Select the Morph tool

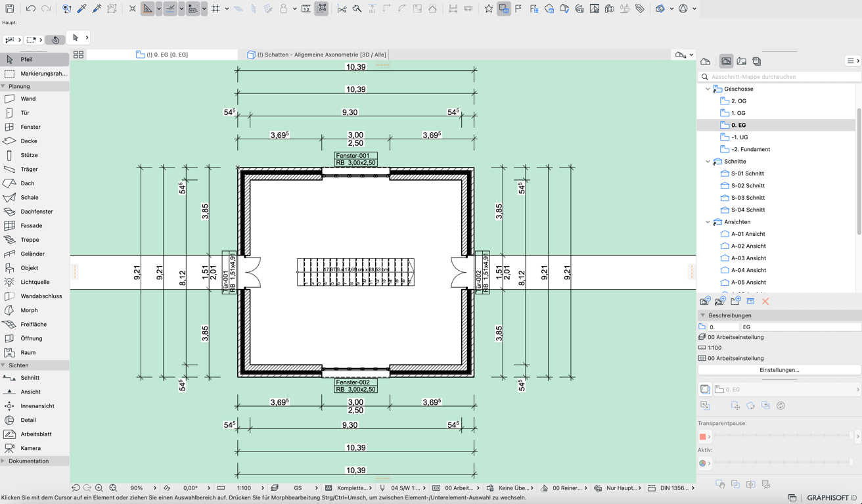(34, 310)
